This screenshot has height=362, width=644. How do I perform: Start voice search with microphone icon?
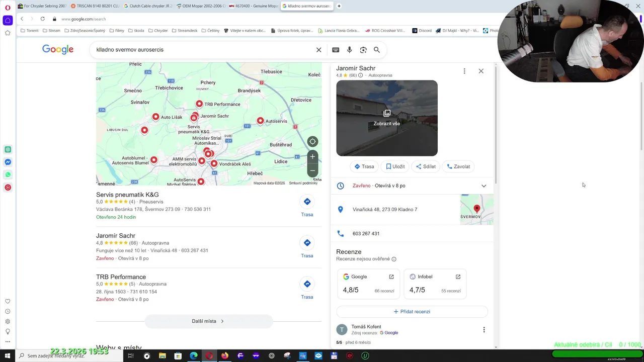tap(349, 50)
